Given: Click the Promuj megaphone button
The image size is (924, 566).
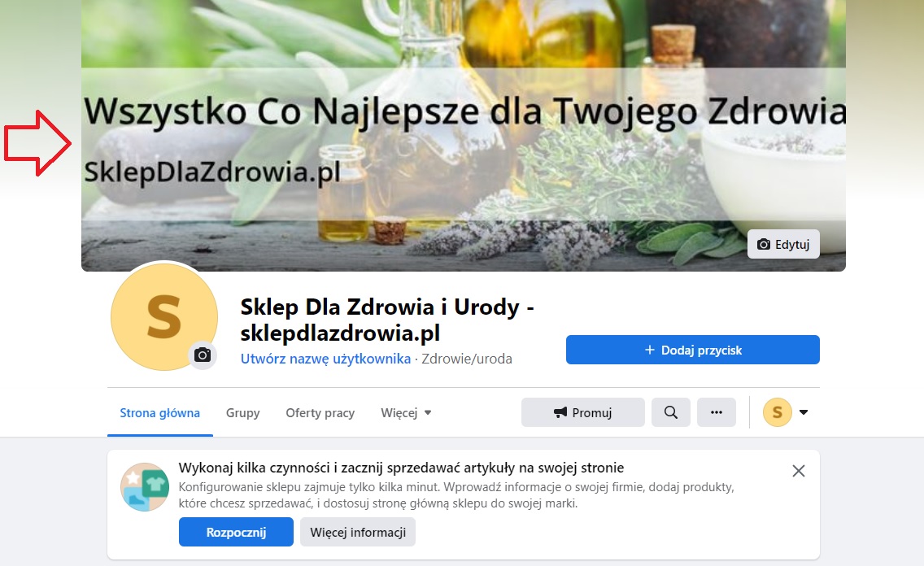Looking at the screenshot, I should (x=583, y=412).
